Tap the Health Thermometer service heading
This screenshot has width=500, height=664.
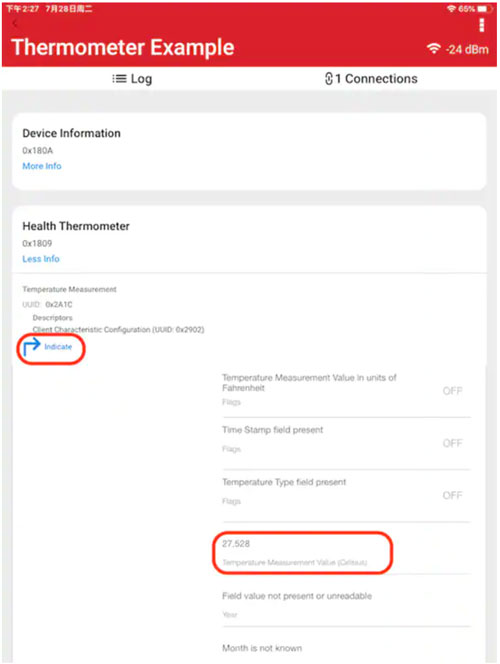[76, 226]
